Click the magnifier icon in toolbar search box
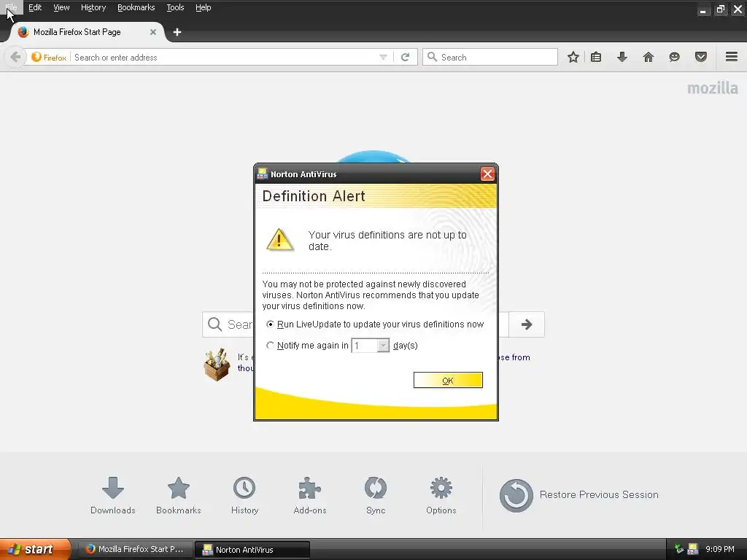The width and height of the screenshot is (747, 560). coord(432,57)
